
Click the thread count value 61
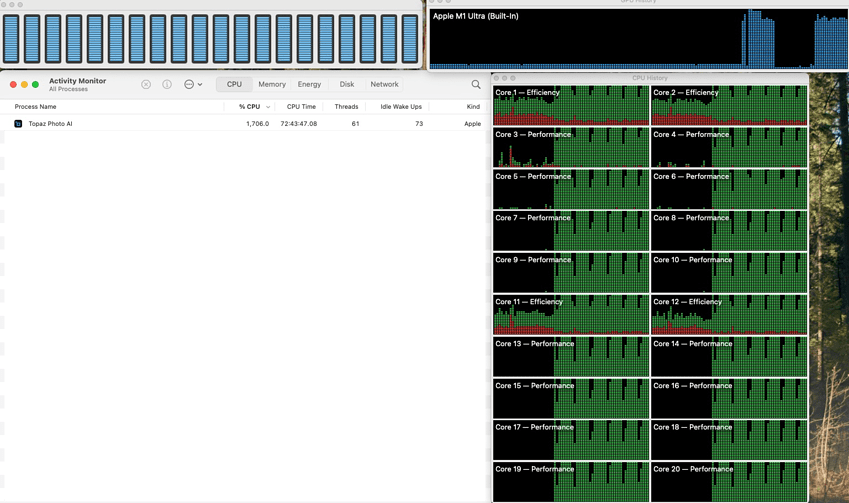355,123
